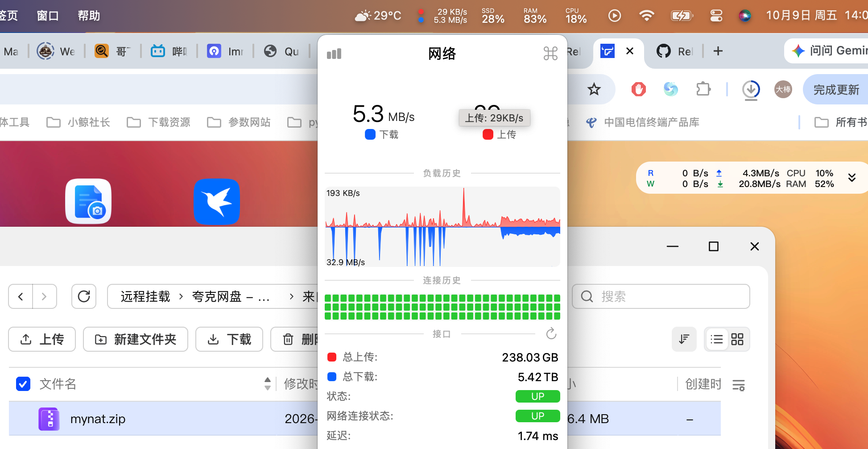Image resolution: width=868 pixels, height=449 pixels.
Task: Select the mynat.zip file row
Action: (365, 419)
